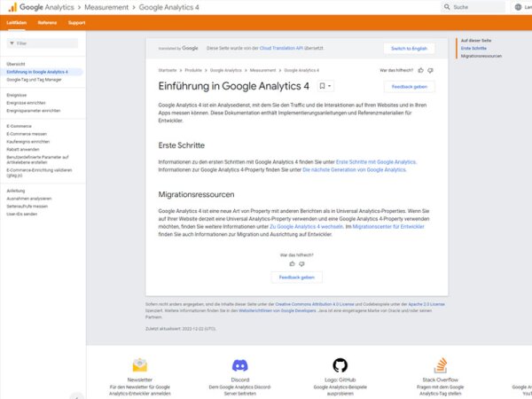Click thumbs up icon below the article
This screenshot has width=532, height=399.
pyautogui.click(x=292, y=263)
